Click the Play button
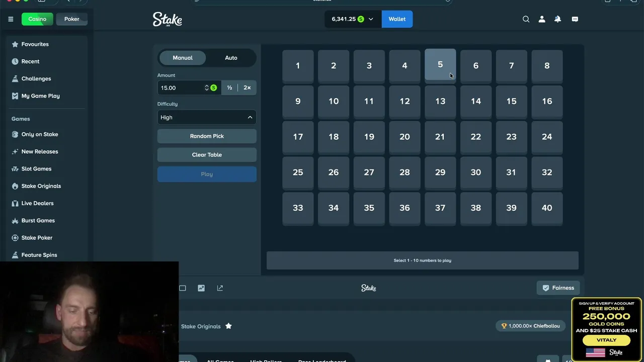Viewport: 644px width, 362px height. [x=207, y=174]
